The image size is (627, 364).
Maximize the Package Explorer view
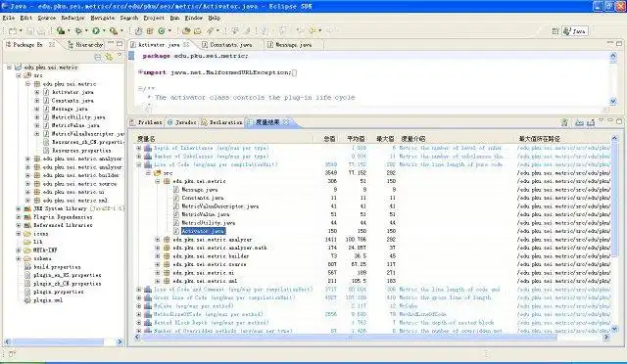point(120,43)
